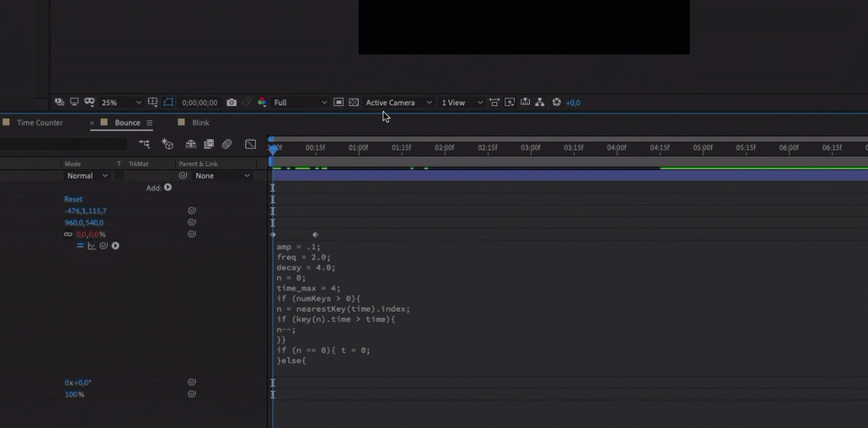Switch to the Blink composition tab
The image size is (868, 428).
pyautogui.click(x=200, y=123)
